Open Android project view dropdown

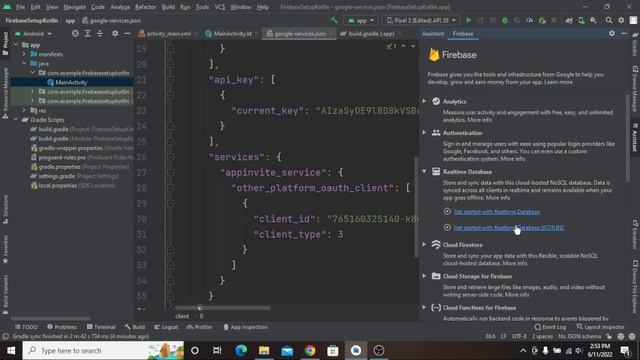(33, 33)
